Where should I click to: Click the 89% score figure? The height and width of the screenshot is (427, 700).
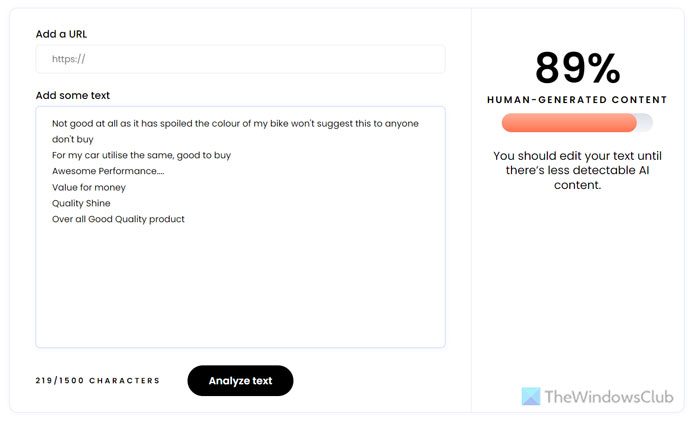point(577,68)
